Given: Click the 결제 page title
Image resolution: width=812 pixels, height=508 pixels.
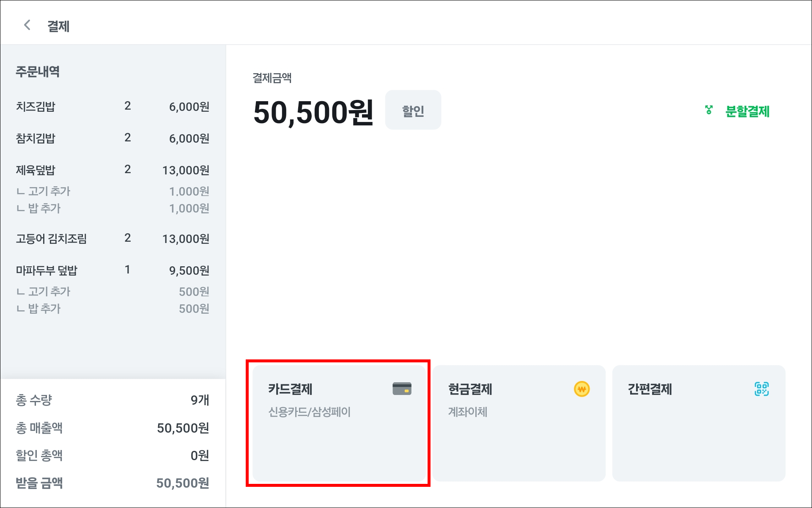Looking at the screenshot, I should coord(58,26).
